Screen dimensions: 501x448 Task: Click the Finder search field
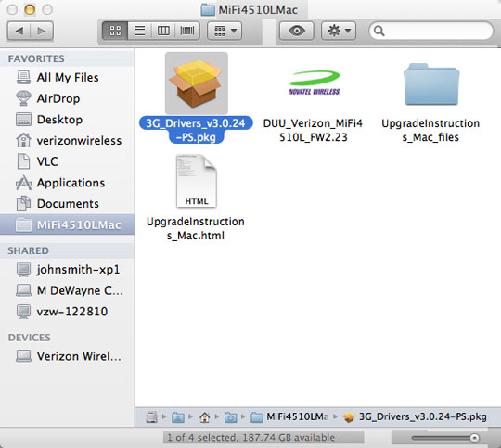point(431,31)
